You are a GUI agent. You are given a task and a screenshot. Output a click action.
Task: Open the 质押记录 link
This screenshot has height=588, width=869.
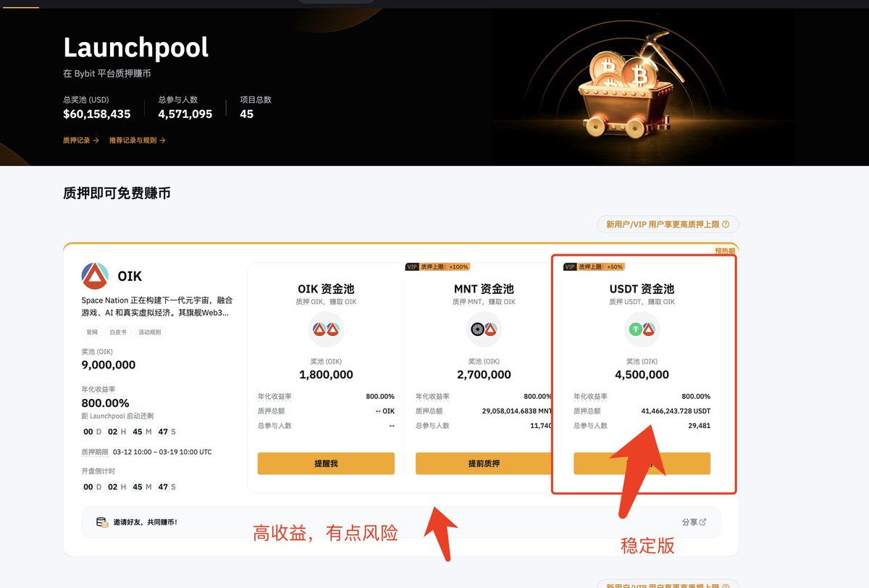(80, 140)
